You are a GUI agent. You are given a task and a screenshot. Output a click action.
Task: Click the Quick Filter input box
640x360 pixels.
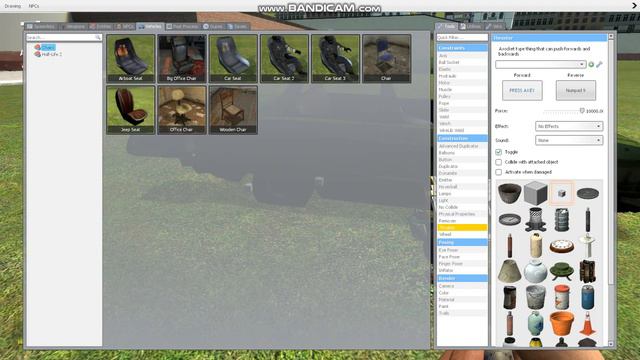(x=462, y=37)
